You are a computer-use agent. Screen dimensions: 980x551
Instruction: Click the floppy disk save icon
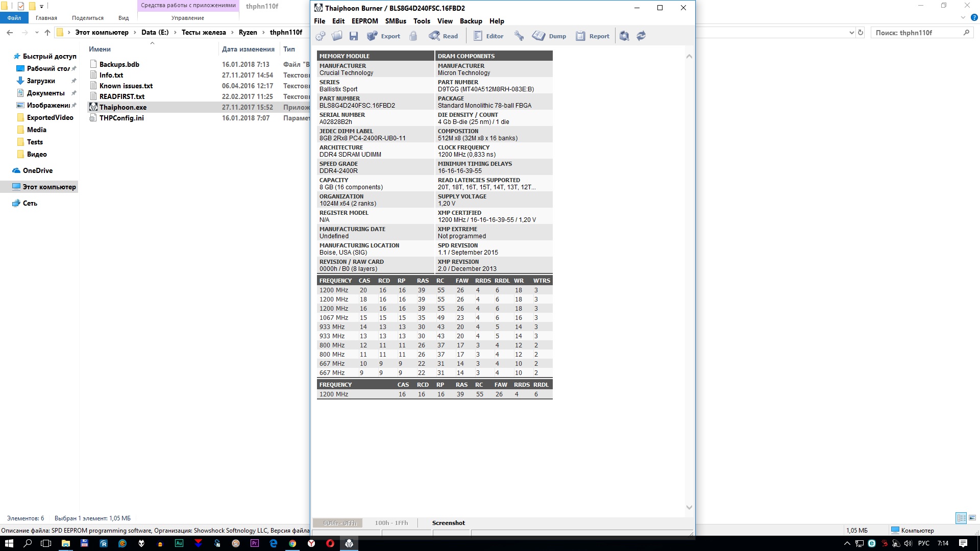354,36
